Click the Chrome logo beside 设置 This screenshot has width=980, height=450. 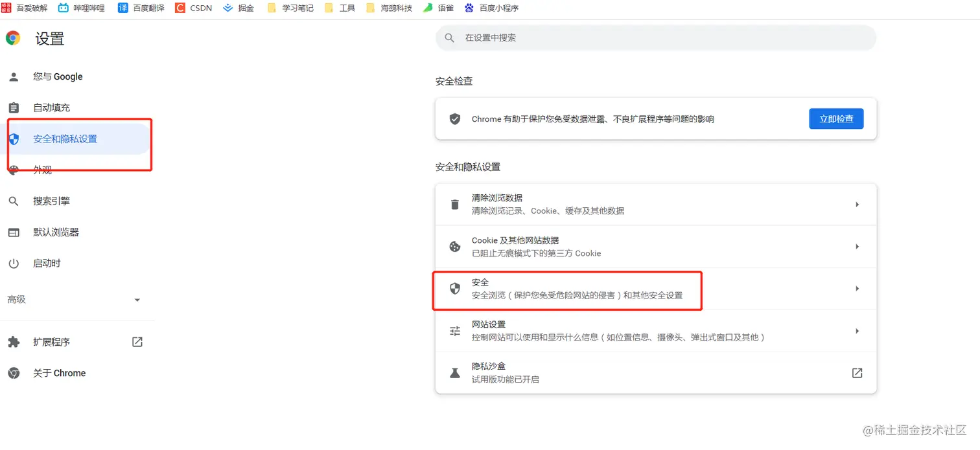13,38
